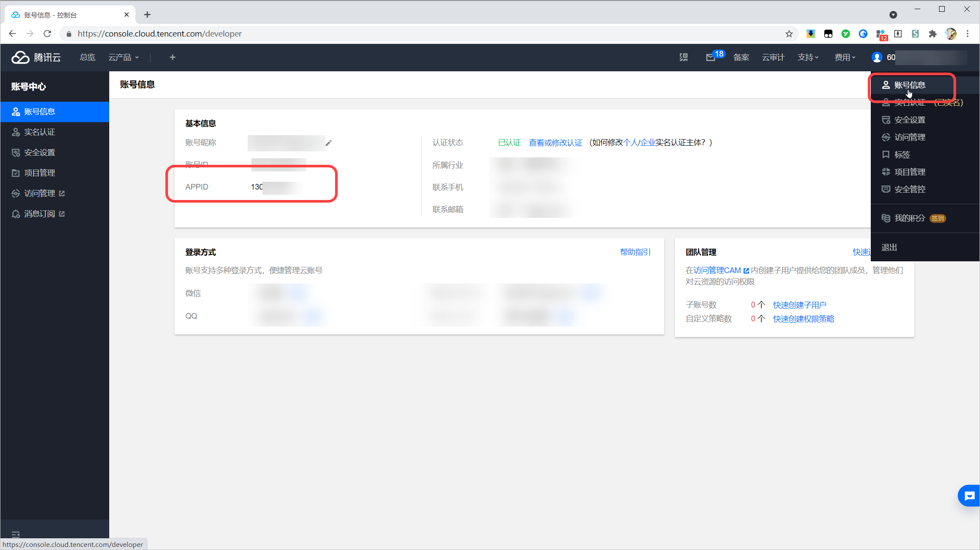Open the browser extensions puzzle icon
This screenshot has height=550, width=980.
click(933, 34)
